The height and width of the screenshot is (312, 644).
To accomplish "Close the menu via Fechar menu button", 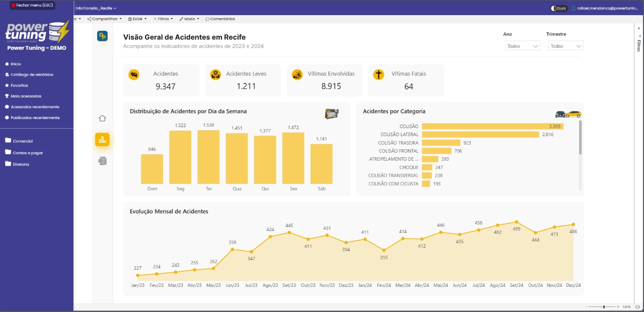I will pyautogui.click(x=32, y=5).
